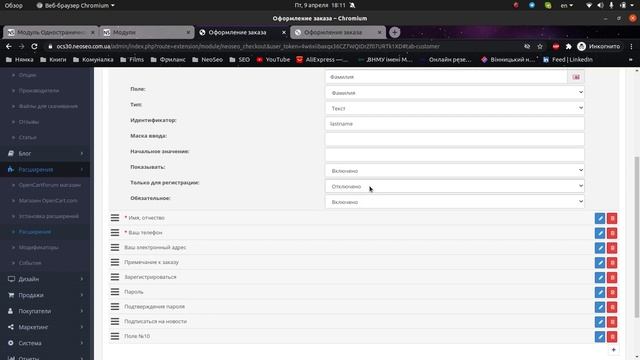This screenshot has height=360, width=640.
Task: Open 'События' in the sidebar
Action: click(30, 263)
